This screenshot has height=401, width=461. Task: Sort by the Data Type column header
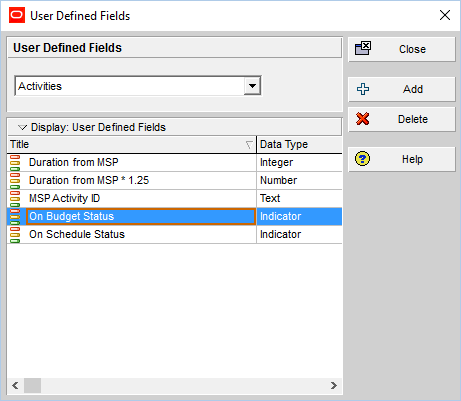[299, 144]
